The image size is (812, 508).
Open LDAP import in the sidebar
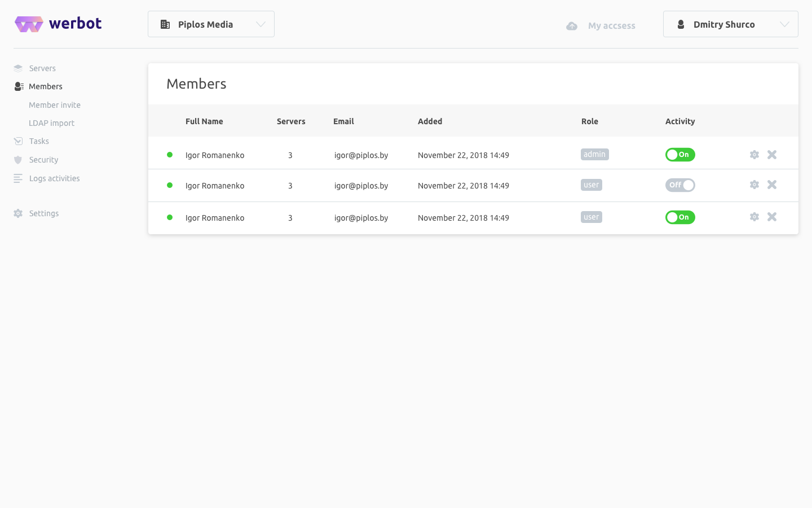coord(51,123)
